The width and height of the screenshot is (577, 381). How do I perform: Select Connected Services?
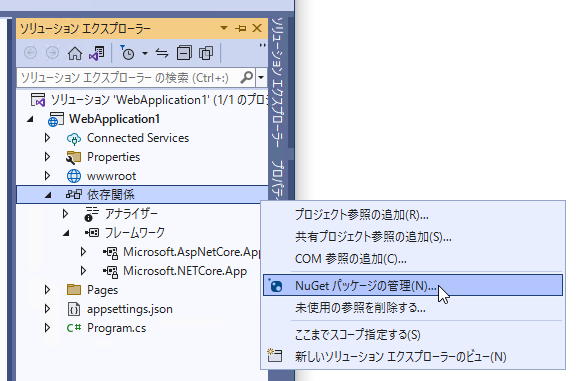(x=138, y=138)
